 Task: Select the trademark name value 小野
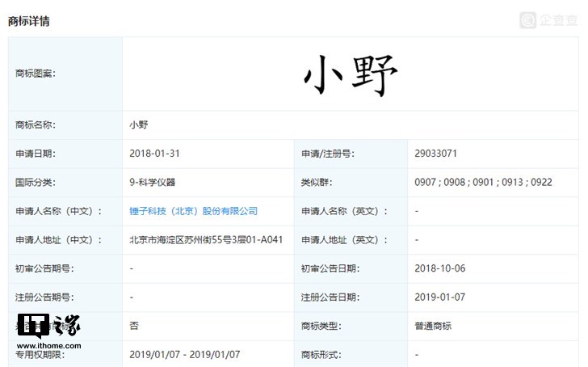click(x=139, y=125)
